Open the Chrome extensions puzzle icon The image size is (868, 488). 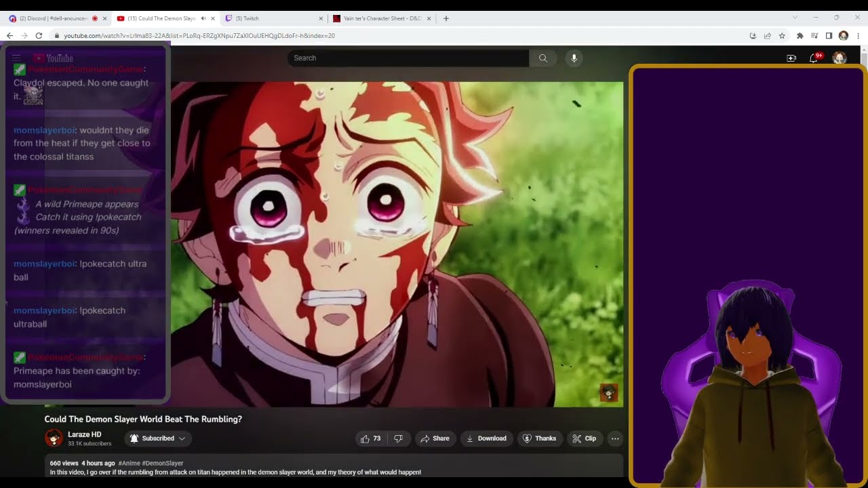click(800, 36)
